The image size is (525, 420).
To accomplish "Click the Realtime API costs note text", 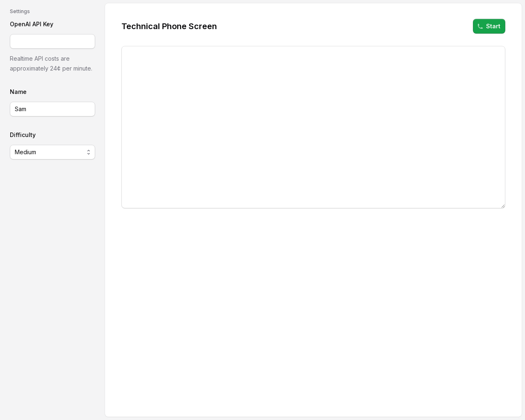I will [x=51, y=64].
